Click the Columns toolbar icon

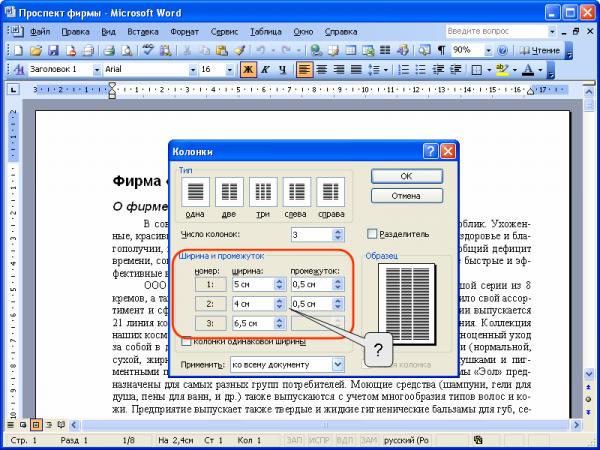(385, 51)
